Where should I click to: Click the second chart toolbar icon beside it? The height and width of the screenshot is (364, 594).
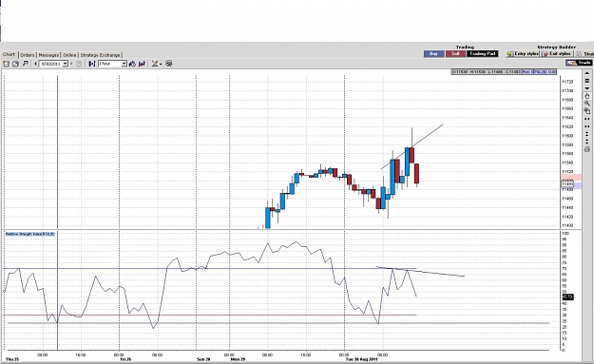pyautogui.click(x=15, y=64)
